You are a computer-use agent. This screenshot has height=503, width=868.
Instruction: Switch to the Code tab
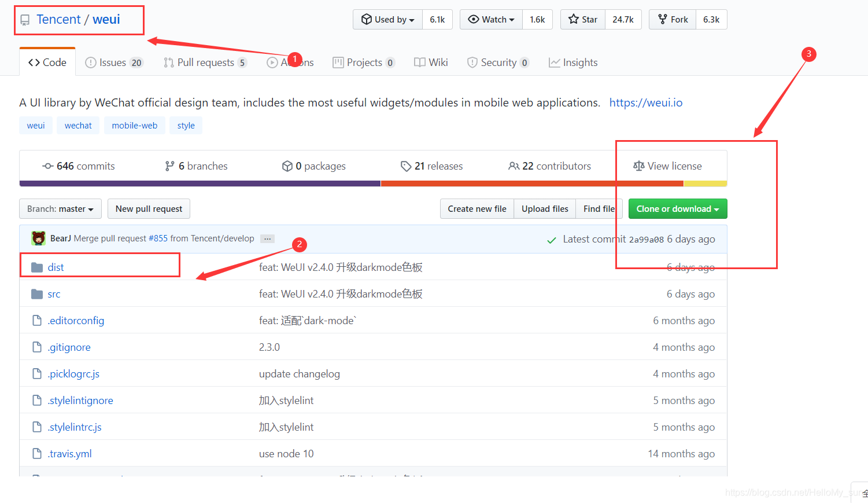pos(47,62)
